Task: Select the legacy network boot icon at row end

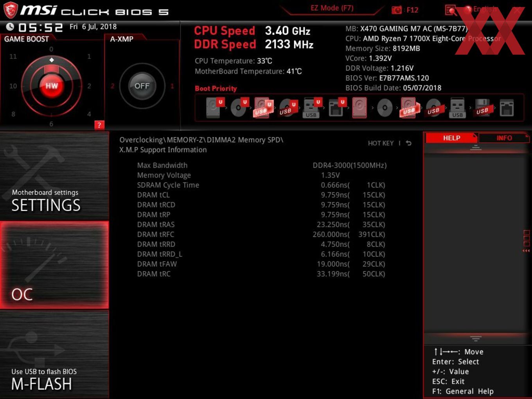Action: (507, 108)
